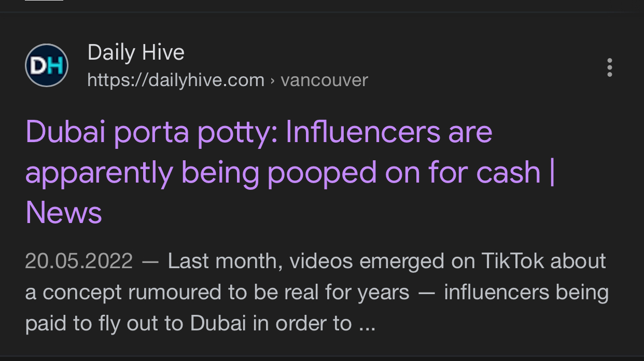The image size is (644, 361).
Task: Open the three-dot more options menu
Action: (x=609, y=67)
